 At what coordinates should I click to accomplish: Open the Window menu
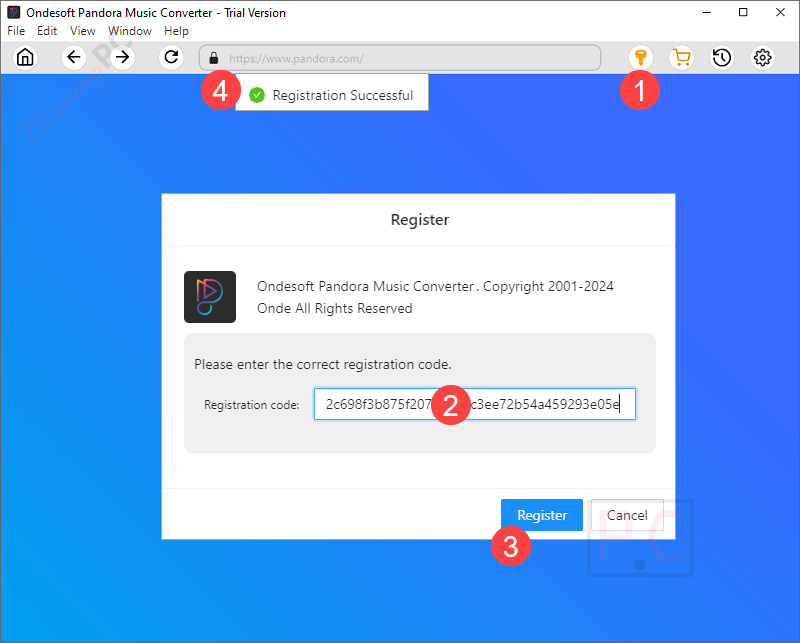tap(130, 31)
